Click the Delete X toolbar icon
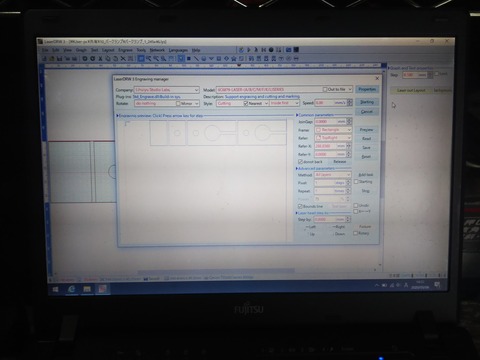The image size is (480, 360). coord(123,58)
